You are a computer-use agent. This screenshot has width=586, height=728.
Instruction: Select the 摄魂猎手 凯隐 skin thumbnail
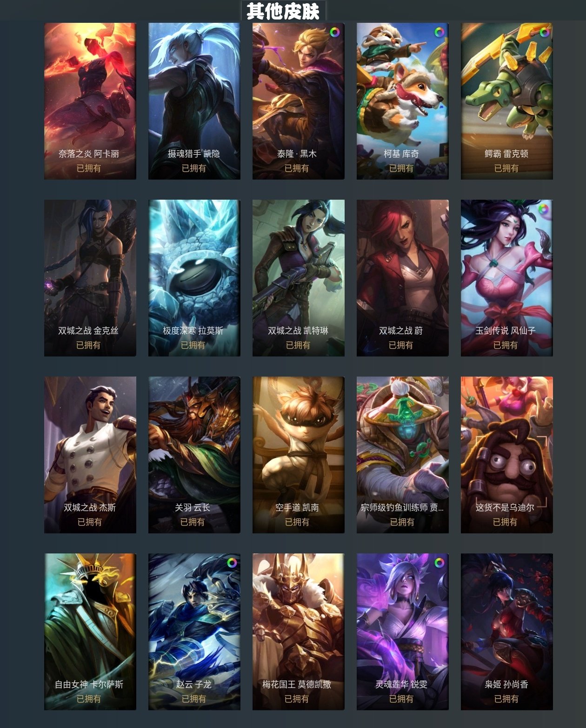194,101
